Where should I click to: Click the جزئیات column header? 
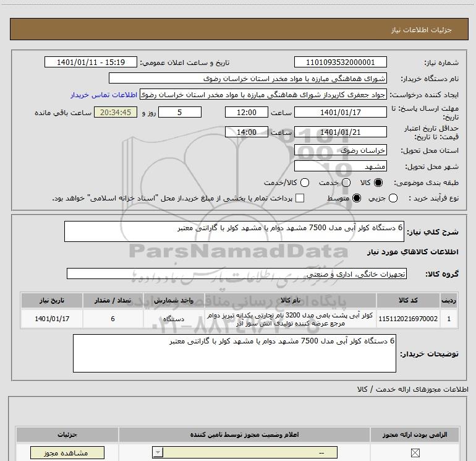pos(67,434)
